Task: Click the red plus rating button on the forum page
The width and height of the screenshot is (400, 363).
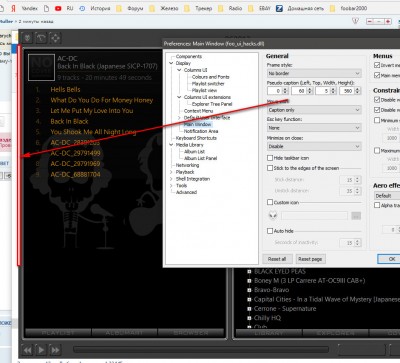Action: pos(388,21)
